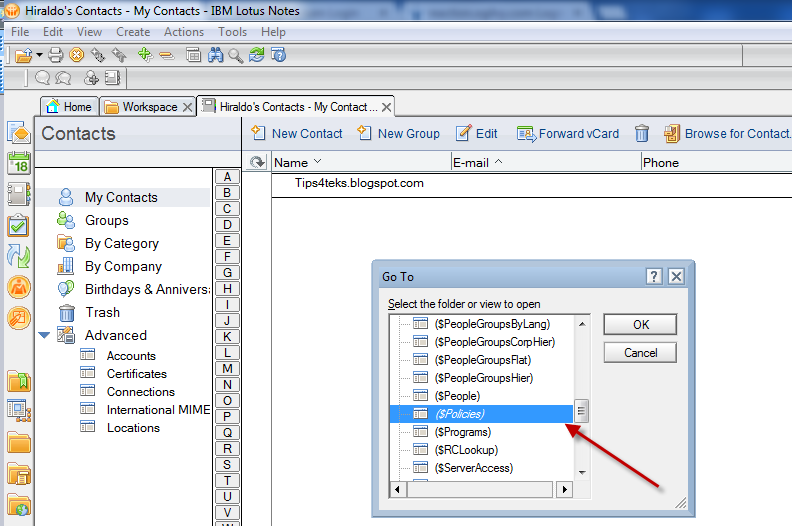Open the Tools menu
The height and width of the screenshot is (526, 792).
232,32
